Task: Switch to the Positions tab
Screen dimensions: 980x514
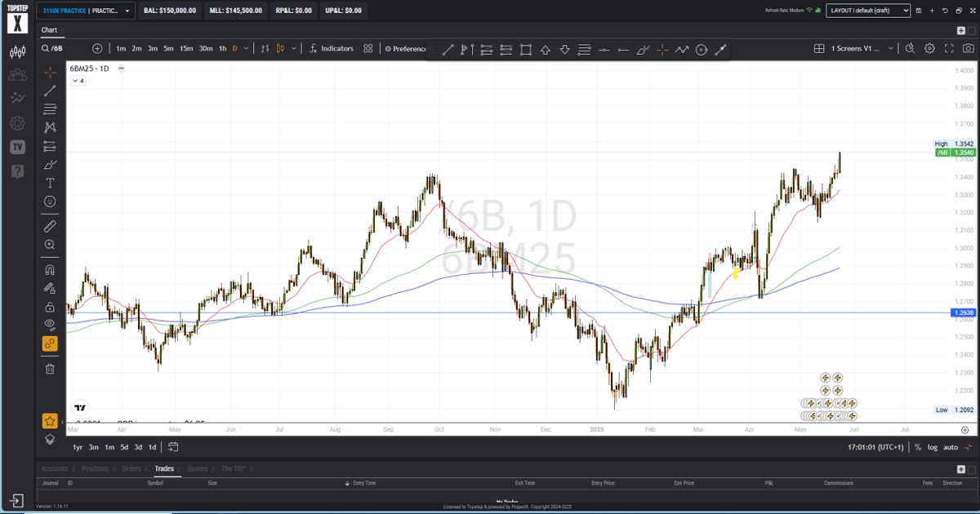Action: [95, 468]
